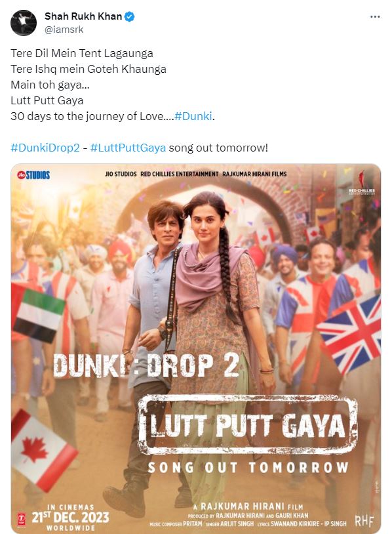Open the three-dot more options menu
Screen dimensions: 392x534
click(375, 16)
